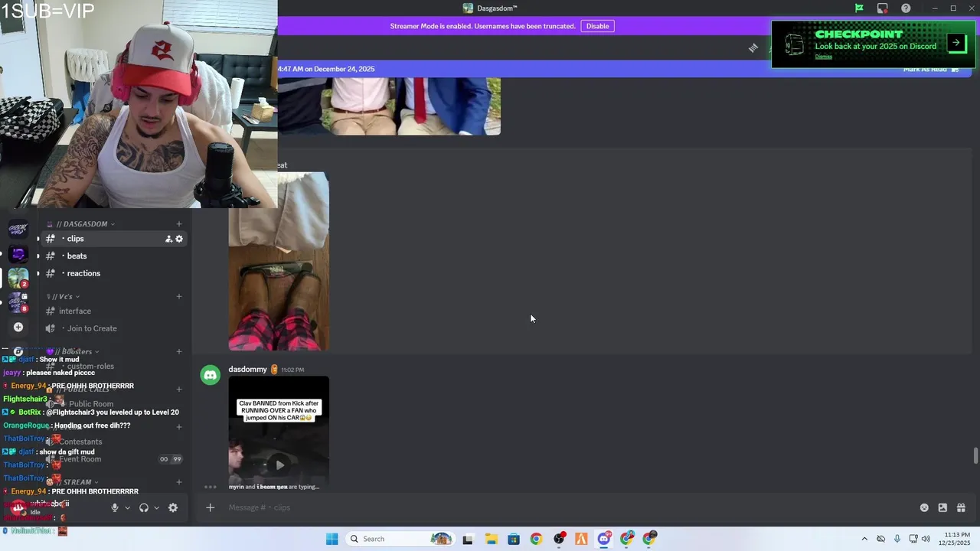Image resolution: width=980 pixels, height=551 pixels.
Task: Open the sticker picker icon
Action: [x=942, y=507]
